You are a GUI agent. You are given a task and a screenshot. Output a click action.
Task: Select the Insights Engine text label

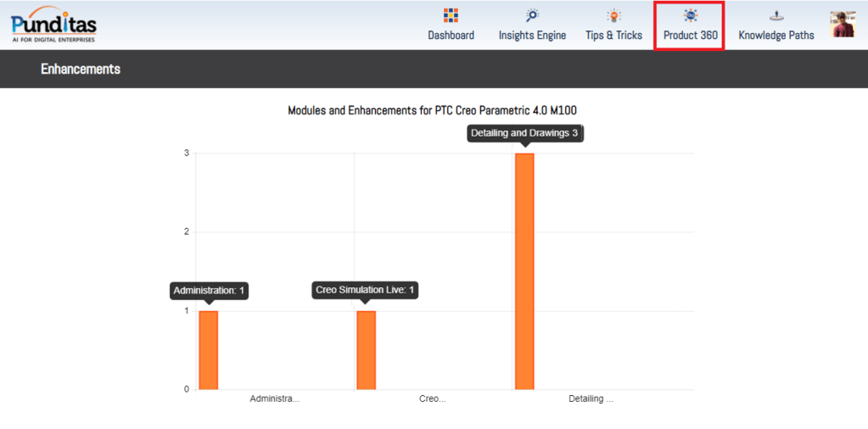pos(532,36)
